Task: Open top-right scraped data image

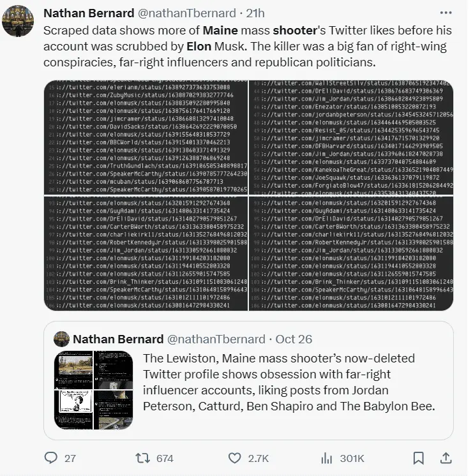Action: pyautogui.click(x=350, y=138)
